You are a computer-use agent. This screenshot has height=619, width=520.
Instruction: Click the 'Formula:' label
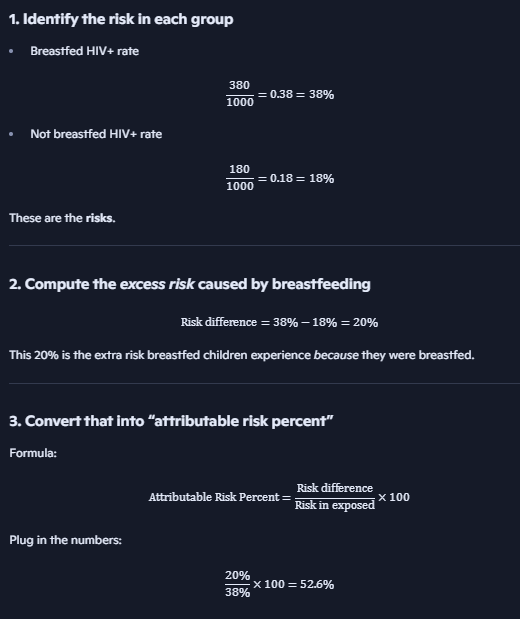pyautogui.click(x=33, y=453)
